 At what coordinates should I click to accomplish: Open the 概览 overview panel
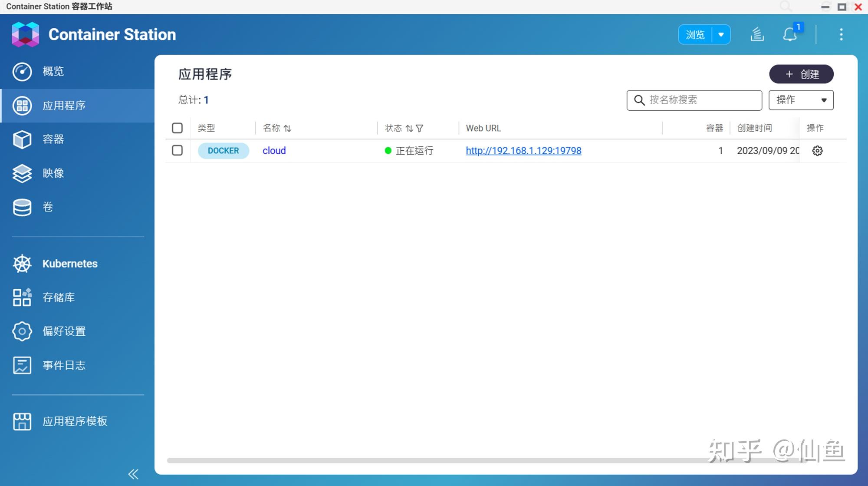53,72
